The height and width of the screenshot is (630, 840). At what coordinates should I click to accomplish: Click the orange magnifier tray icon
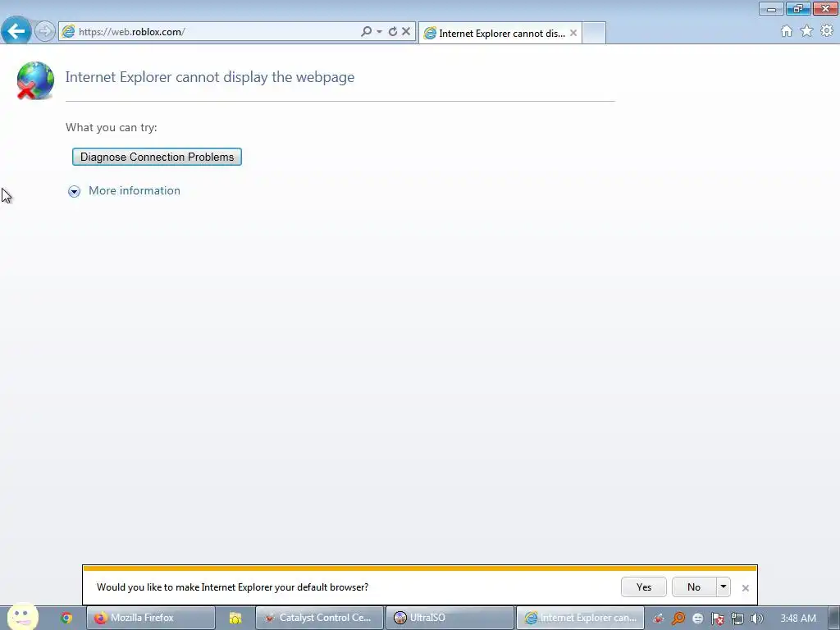pos(678,619)
